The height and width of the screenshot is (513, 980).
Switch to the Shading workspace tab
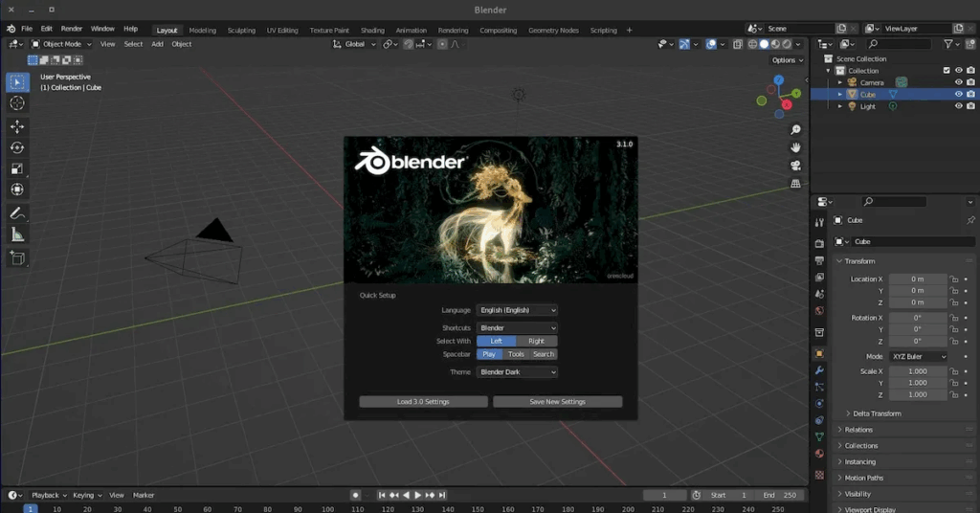tap(372, 30)
